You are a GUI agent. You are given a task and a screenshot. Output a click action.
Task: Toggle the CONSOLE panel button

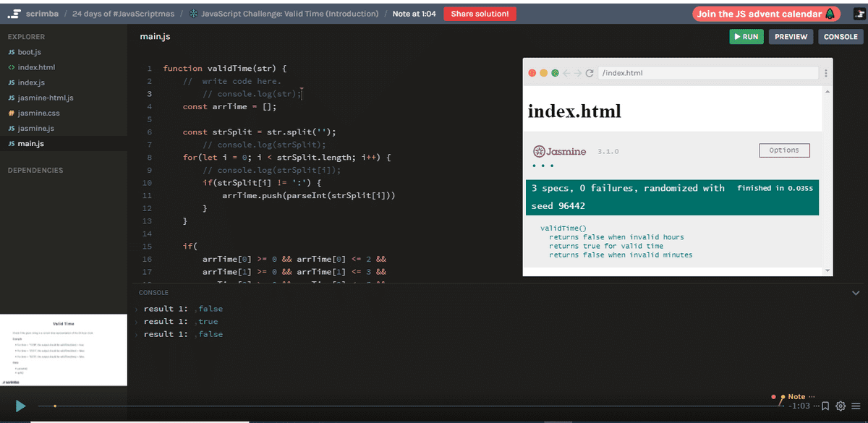841,37
